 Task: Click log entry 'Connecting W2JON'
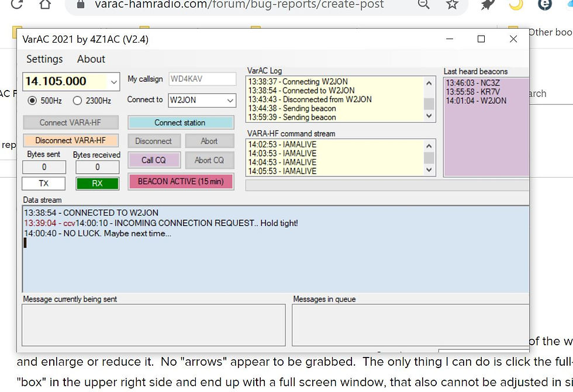pyautogui.click(x=298, y=81)
